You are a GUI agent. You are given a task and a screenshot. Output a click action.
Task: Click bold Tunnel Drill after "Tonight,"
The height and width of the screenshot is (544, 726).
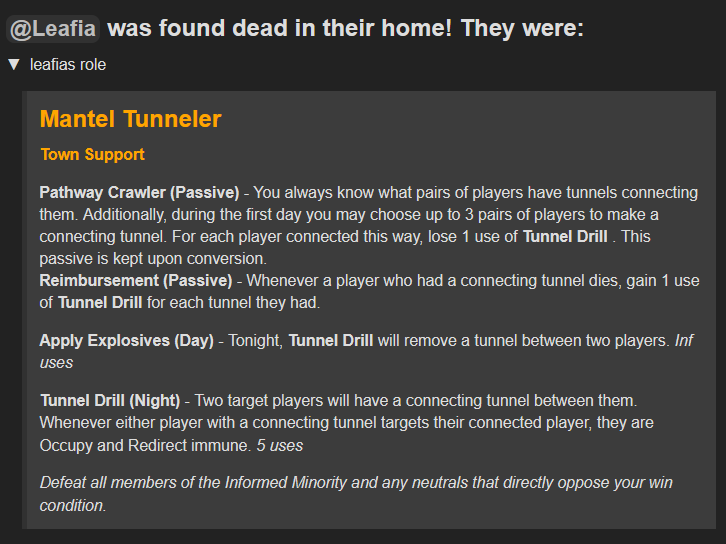(331, 341)
